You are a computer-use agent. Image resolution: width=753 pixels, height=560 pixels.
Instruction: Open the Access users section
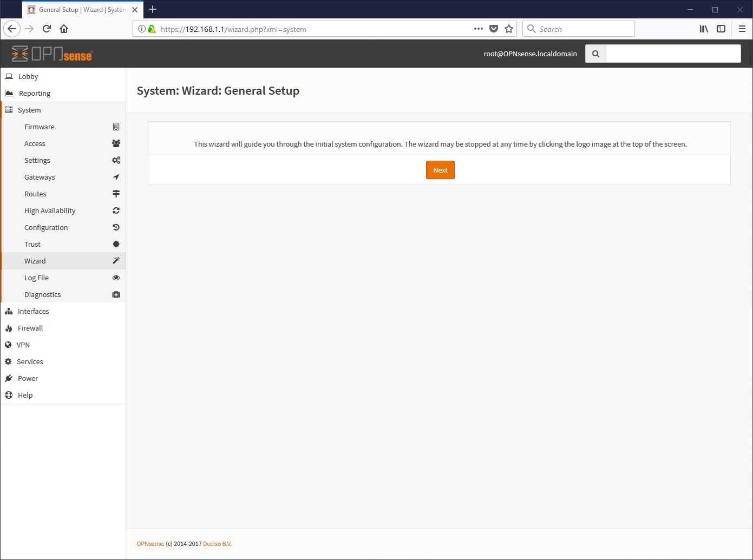35,143
